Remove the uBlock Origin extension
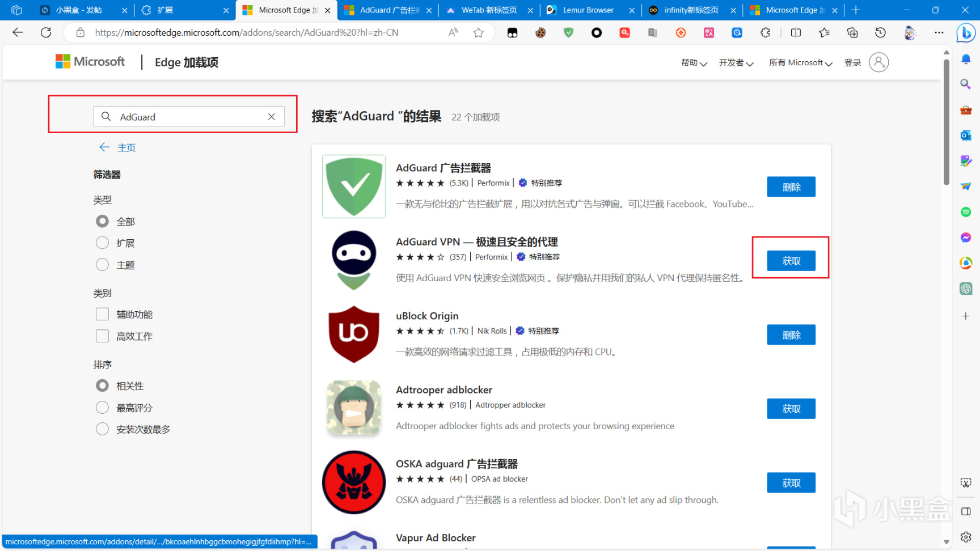Image resolution: width=980 pixels, height=551 pixels. (x=791, y=334)
